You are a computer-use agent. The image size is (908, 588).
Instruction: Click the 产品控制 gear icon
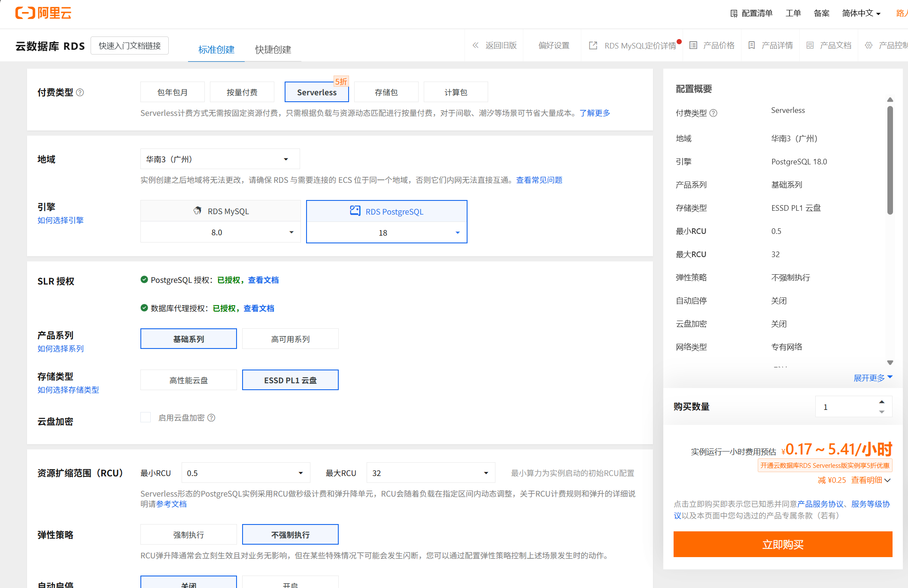[x=869, y=45]
